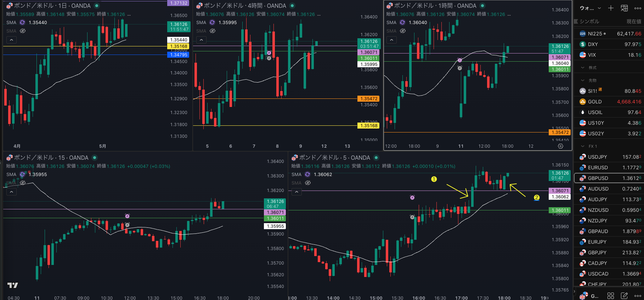Click SMA refresh icon on the daily chart

[22, 22]
